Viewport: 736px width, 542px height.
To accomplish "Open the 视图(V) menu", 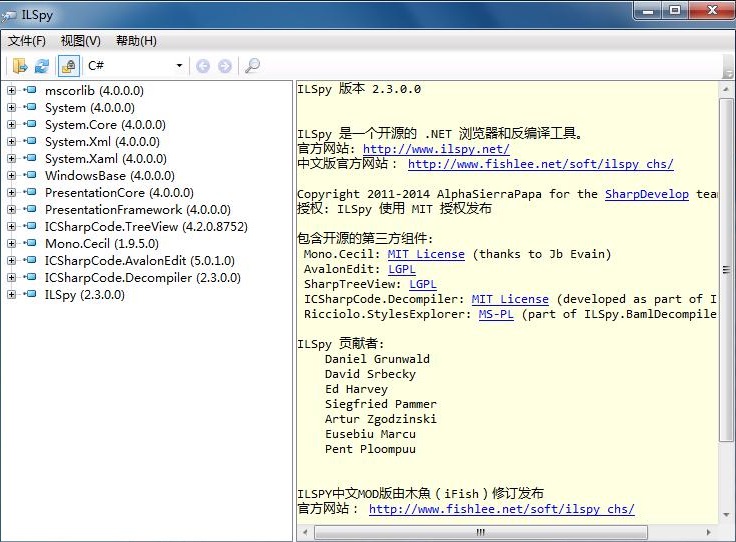I will point(80,41).
